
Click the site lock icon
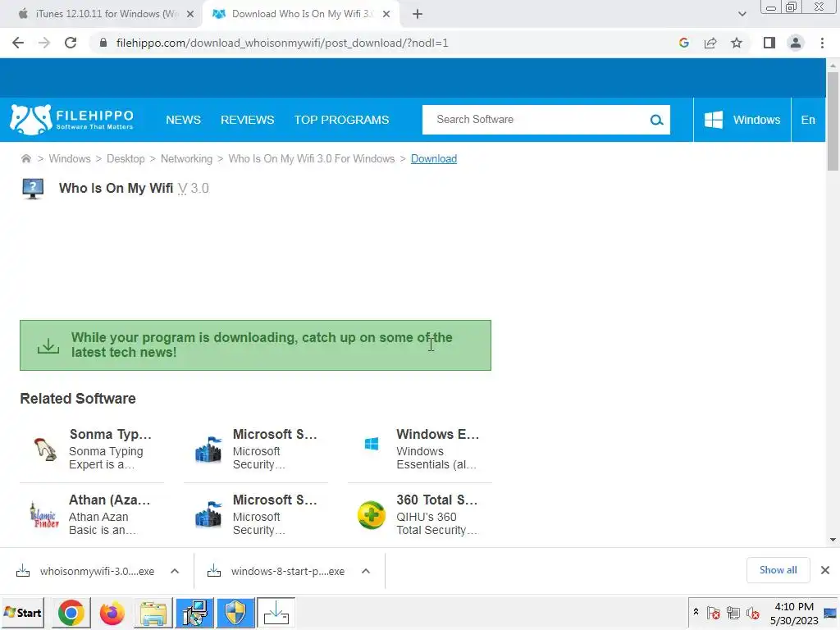[103, 43]
